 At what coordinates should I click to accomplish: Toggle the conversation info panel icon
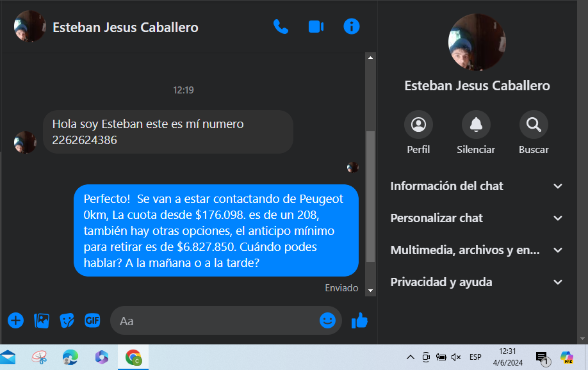[352, 27]
